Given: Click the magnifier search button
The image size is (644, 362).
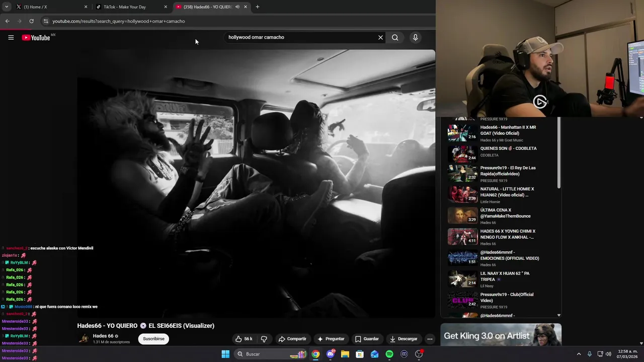Looking at the screenshot, I should coord(395,37).
